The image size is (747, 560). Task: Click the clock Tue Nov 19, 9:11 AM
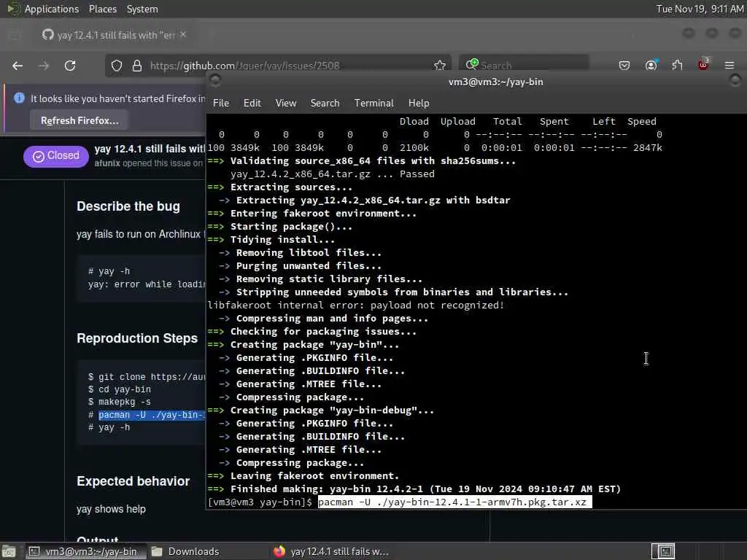pyautogui.click(x=700, y=9)
